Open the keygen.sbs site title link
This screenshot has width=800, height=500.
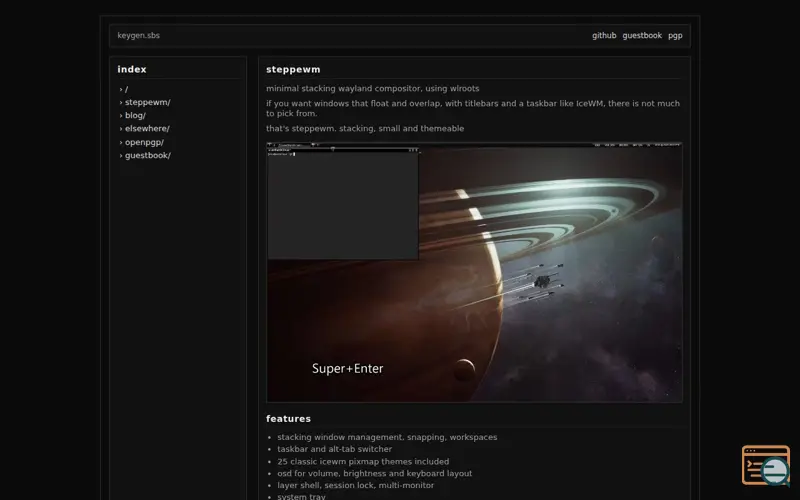coord(138,36)
